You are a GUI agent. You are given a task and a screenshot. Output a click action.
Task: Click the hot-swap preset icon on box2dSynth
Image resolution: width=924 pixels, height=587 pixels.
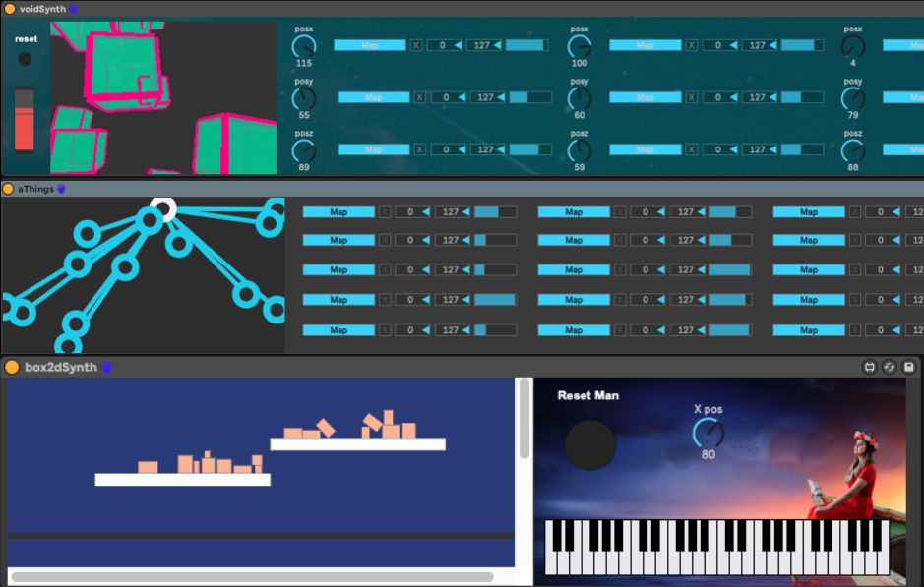[x=890, y=367]
